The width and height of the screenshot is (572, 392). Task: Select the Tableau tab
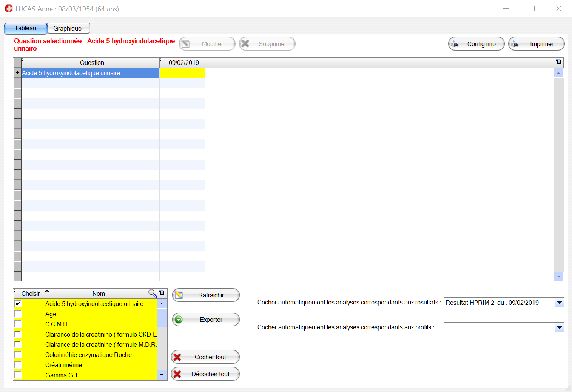click(25, 28)
